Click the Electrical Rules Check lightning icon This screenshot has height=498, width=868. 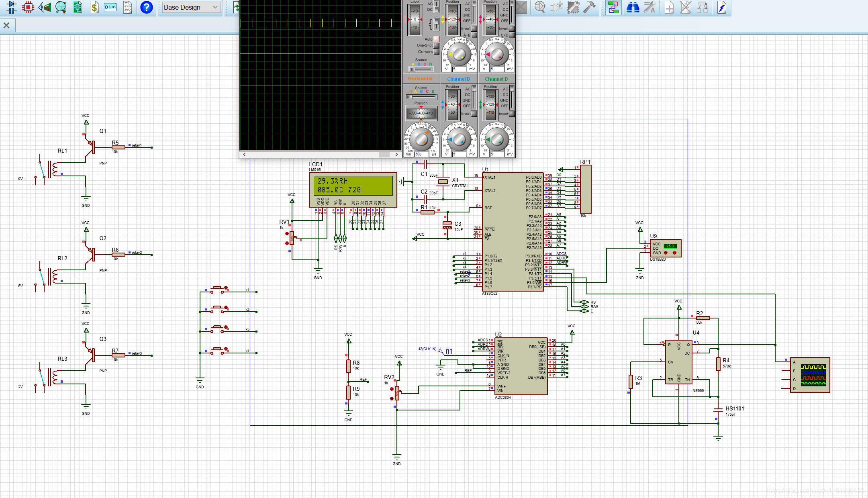(722, 7)
